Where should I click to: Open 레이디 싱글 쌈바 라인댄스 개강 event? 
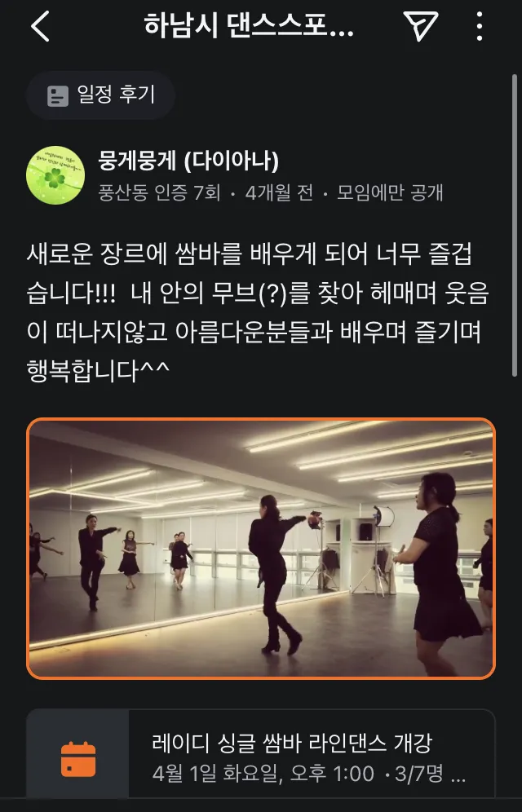[292, 743]
